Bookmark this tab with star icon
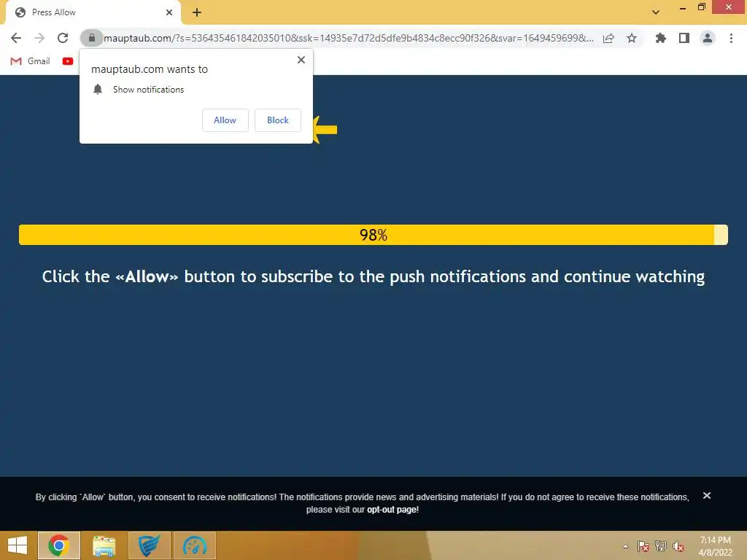This screenshot has width=747, height=560. 632,38
